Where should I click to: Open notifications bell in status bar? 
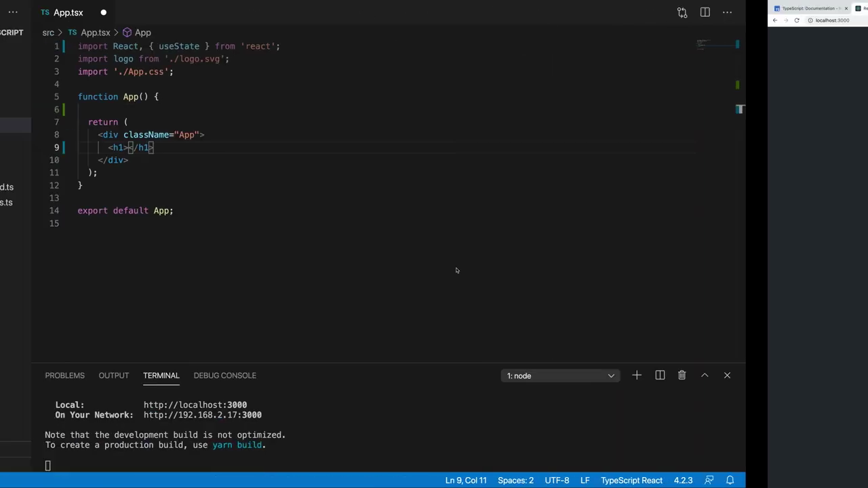click(730, 481)
